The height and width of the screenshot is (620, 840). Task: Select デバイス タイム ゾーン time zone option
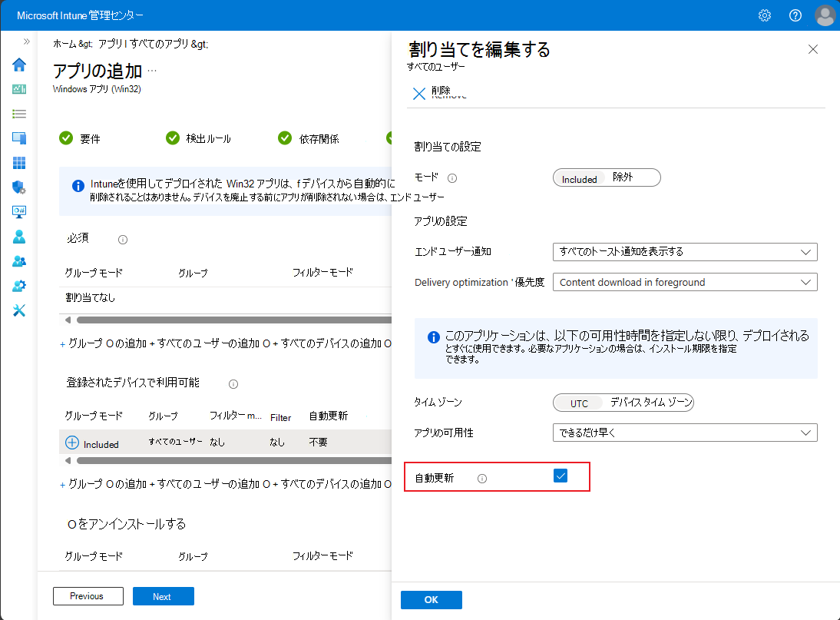[x=651, y=403]
